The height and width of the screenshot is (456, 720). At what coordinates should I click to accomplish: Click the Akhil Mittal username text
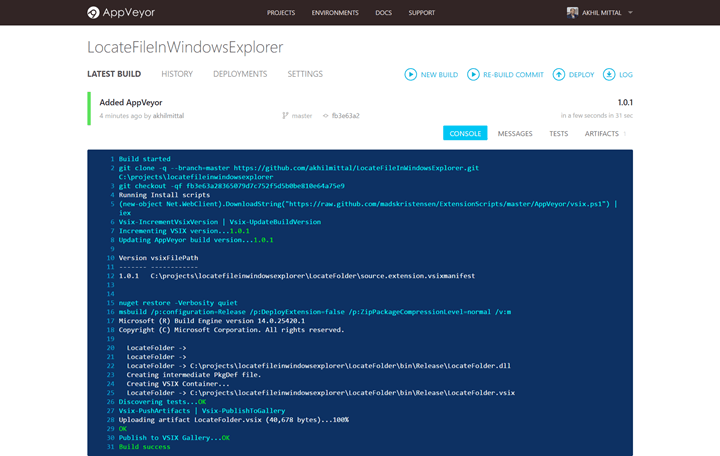tap(602, 13)
